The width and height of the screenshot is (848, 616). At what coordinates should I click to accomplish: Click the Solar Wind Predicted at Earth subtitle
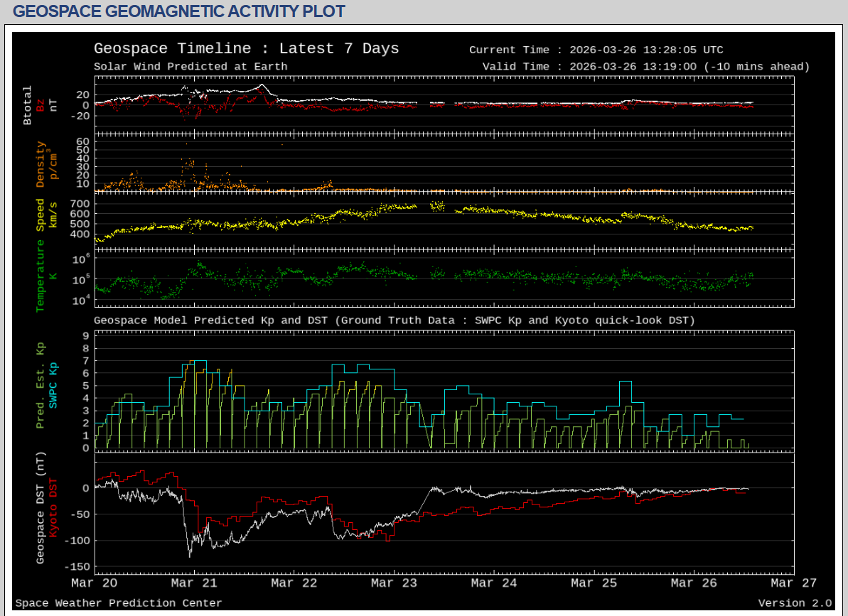coord(190,67)
